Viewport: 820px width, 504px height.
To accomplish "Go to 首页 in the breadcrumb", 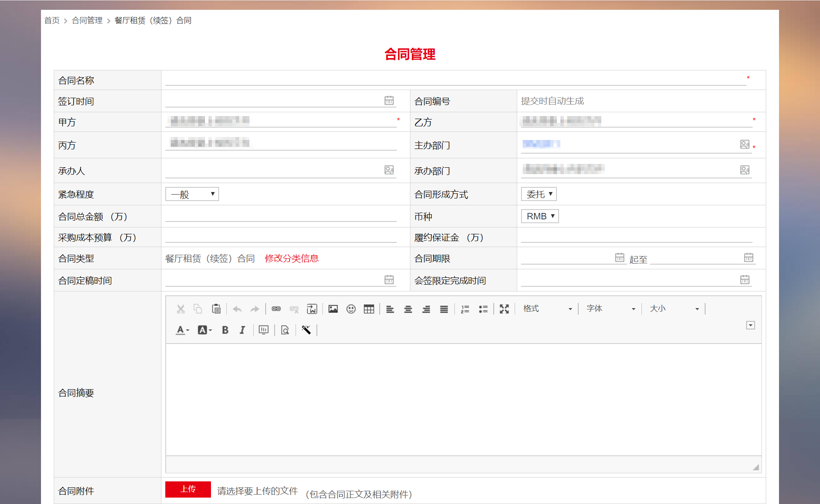I will tap(52, 20).
